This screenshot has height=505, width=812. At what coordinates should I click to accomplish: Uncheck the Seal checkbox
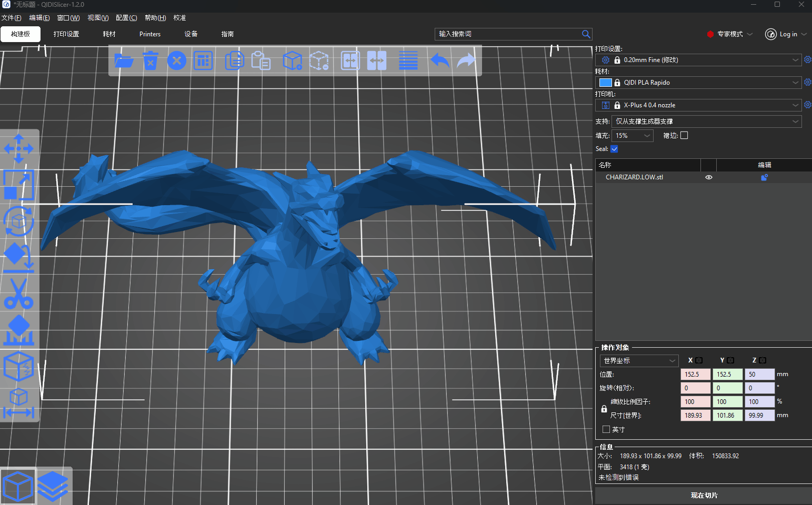pyautogui.click(x=614, y=149)
